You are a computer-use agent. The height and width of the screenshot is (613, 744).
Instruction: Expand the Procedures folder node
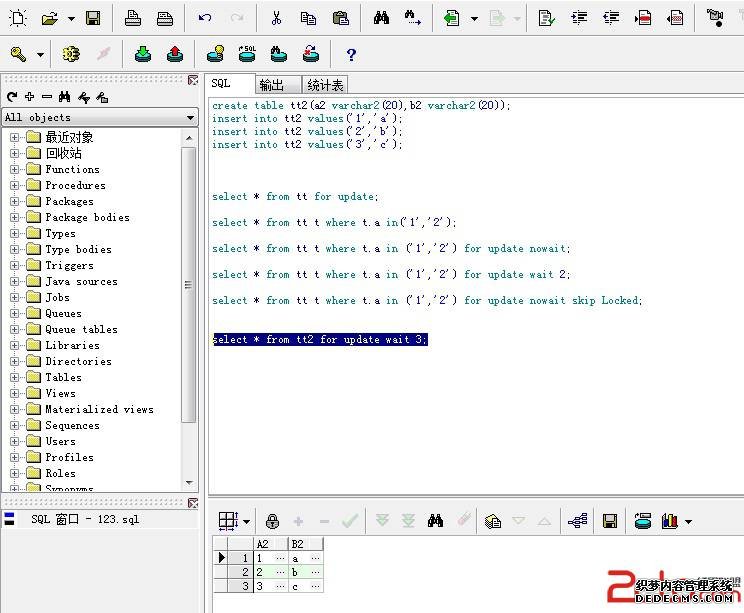pyautogui.click(x=15, y=185)
